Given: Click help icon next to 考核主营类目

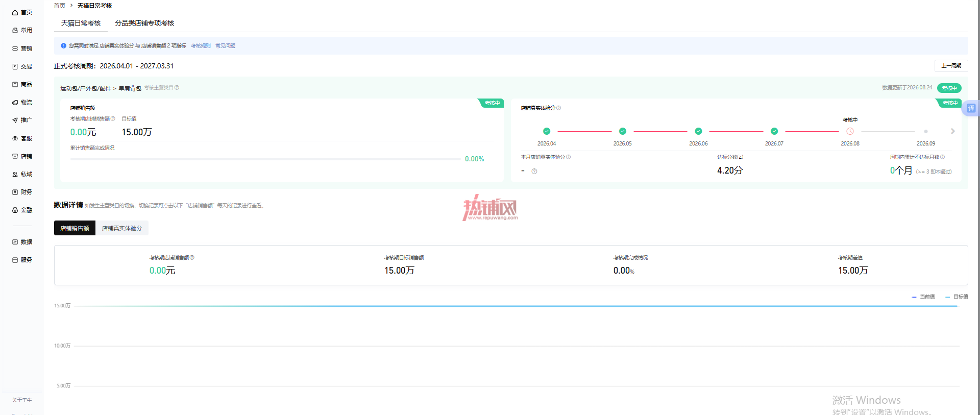Looking at the screenshot, I should 177,87.
